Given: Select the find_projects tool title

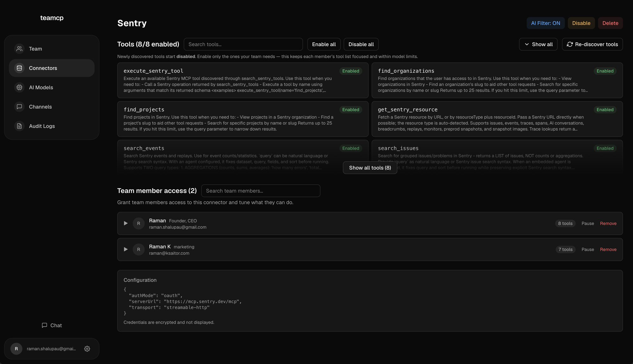Looking at the screenshot, I should tap(144, 109).
